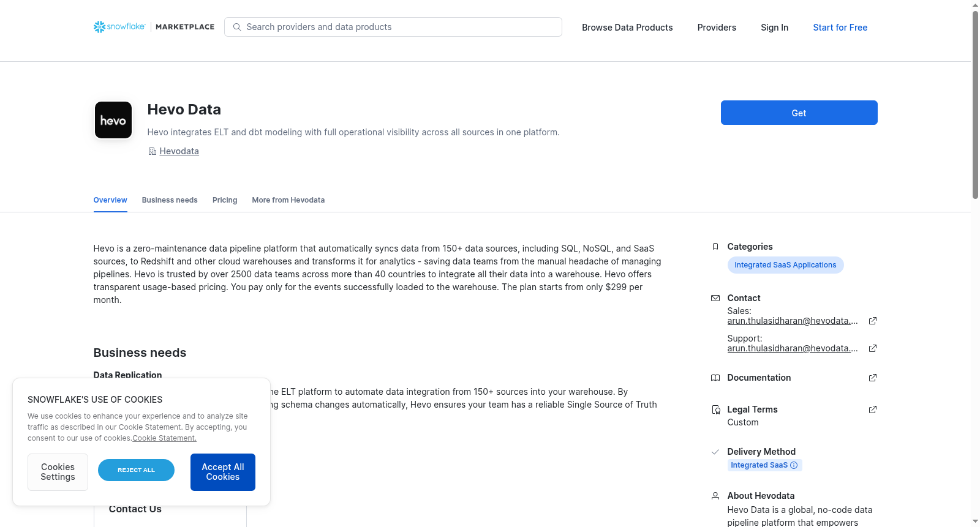The image size is (980, 527).
Task: Click the About Hevodata heading
Action: click(761, 496)
